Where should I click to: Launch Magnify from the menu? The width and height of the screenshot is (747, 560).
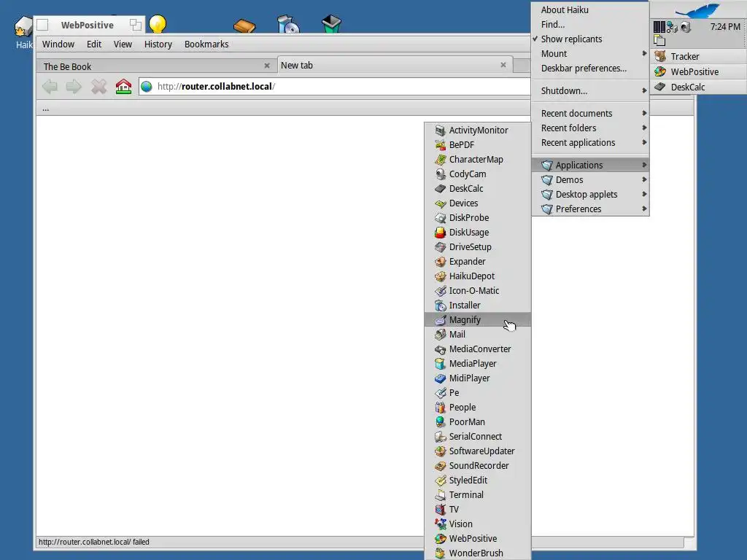[x=477, y=320]
